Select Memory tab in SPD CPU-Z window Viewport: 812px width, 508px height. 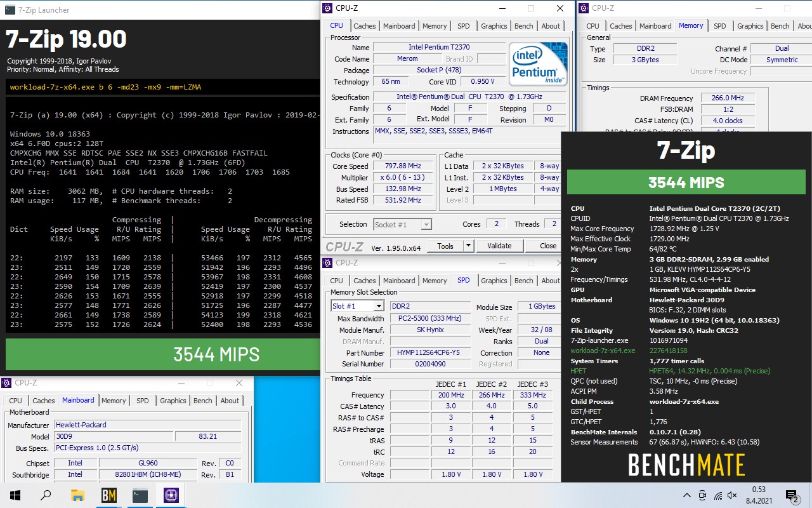pos(435,281)
